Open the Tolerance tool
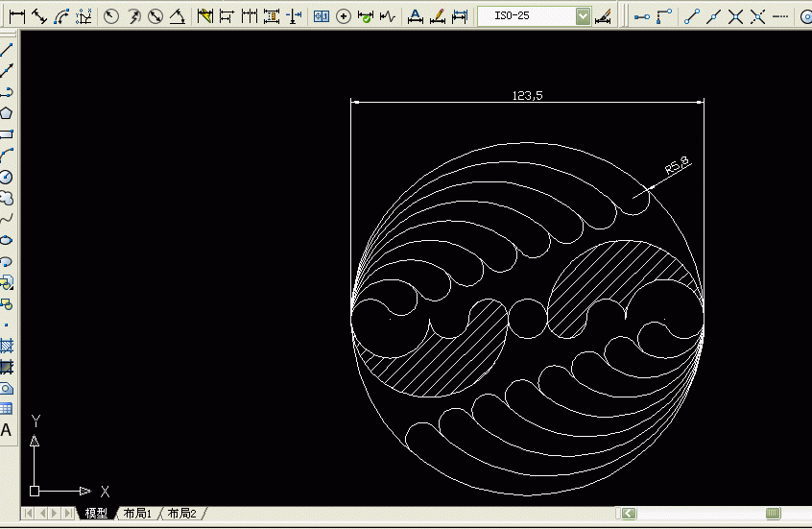The image size is (812, 529). [x=322, y=16]
